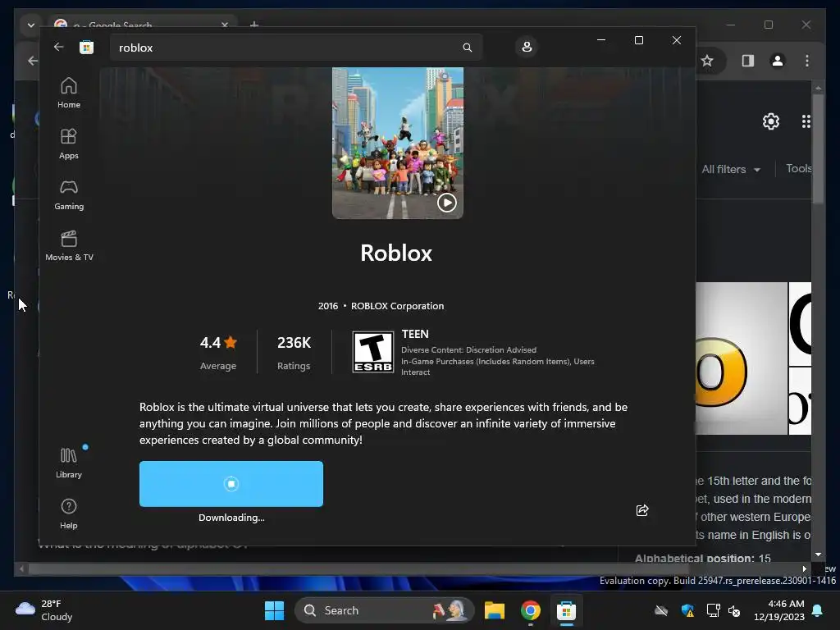This screenshot has height=630, width=840.
Task: Click the taskbar Search box
Action: (384, 610)
